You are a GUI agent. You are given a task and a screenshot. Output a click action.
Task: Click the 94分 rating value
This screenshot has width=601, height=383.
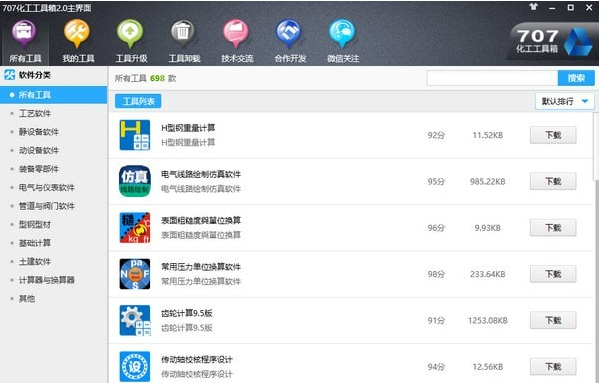click(x=436, y=367)
